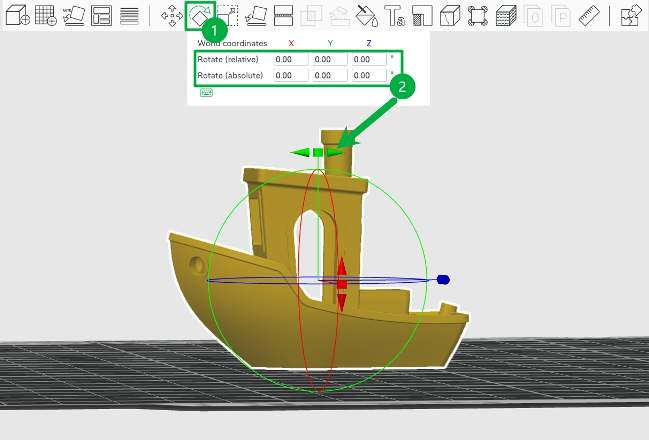
Task: Select the highlighted Rotate tool
Action: click(200, 15)
